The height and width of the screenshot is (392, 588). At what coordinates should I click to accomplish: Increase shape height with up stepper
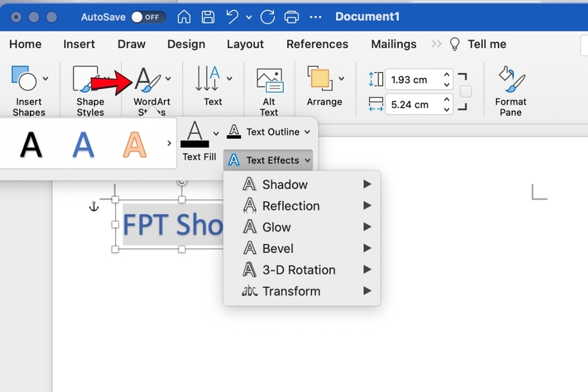click(x=446, y=74)
